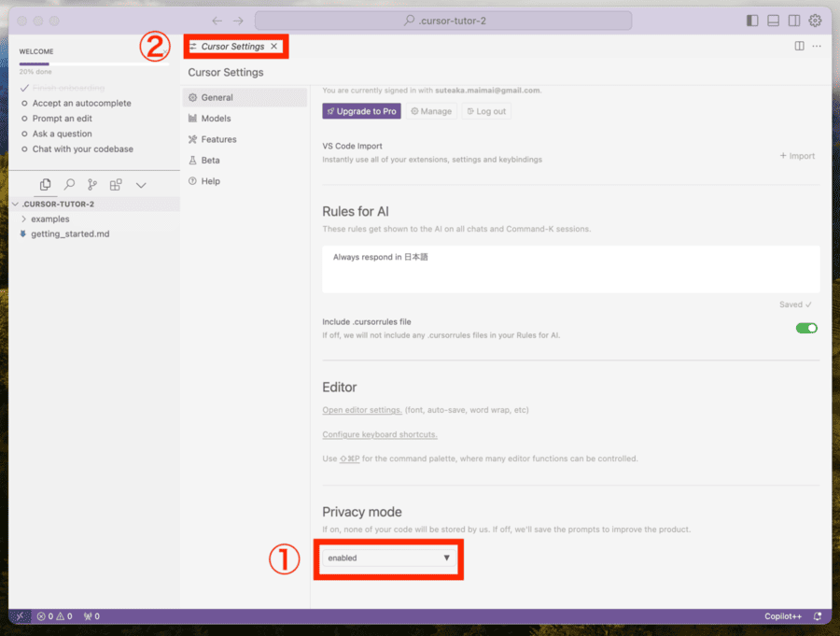Image resolution: width=840 pixels, height=636 pixels.
Task: Click the Accept an autocomplete step
Action: (81, 103)
